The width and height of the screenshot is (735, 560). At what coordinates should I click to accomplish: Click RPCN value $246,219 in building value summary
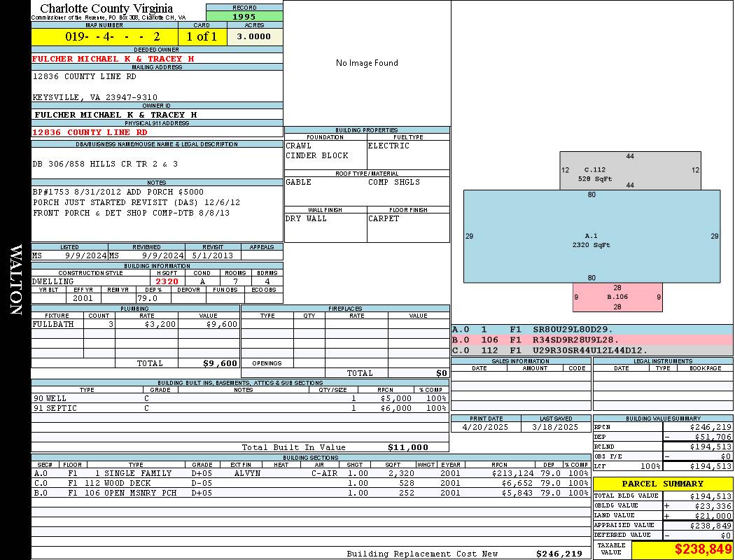pos(710,428)
